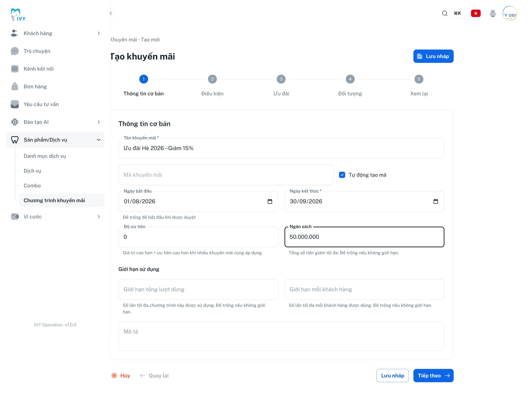This screenshot has height=397, width=532.
Task: Click the step 5 circle in stepper
Action: click(x=419, y=79)
